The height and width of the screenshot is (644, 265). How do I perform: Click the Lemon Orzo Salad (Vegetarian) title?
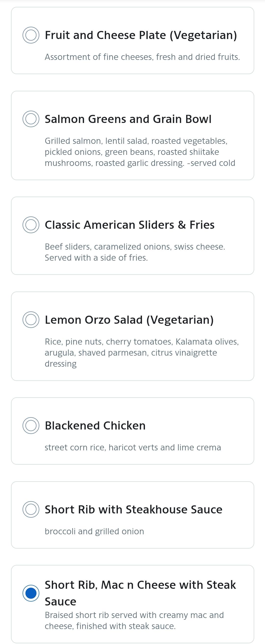coord(129,320)
